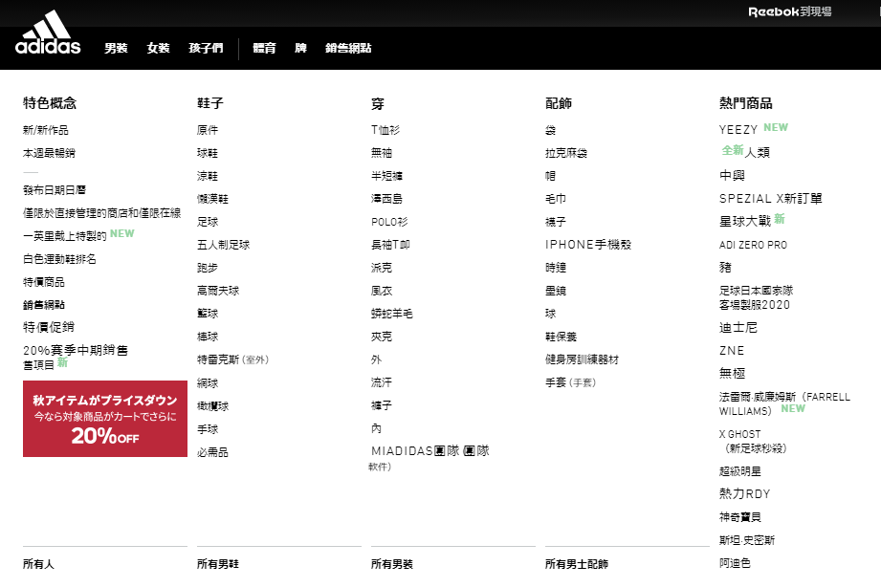This screenshot has width=881, height=588.
Task: Choose 手套 (手套) link
Action: click(x=570, y=382)
